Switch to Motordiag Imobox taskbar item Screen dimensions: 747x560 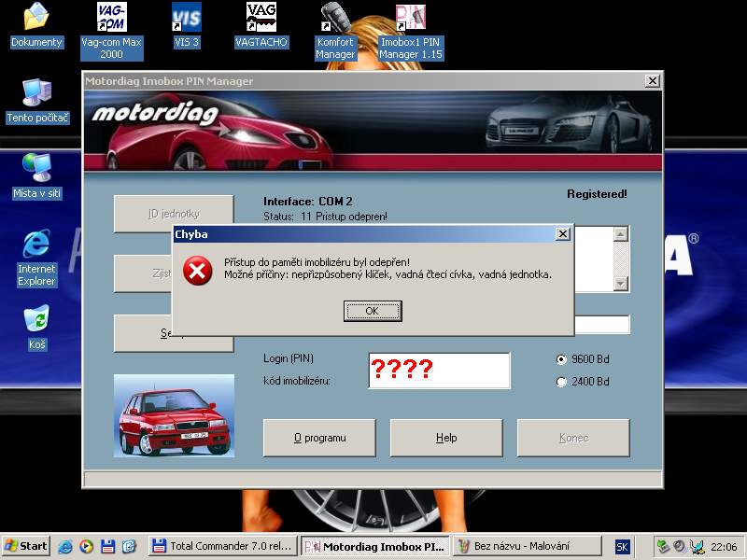tap(375, 546)
